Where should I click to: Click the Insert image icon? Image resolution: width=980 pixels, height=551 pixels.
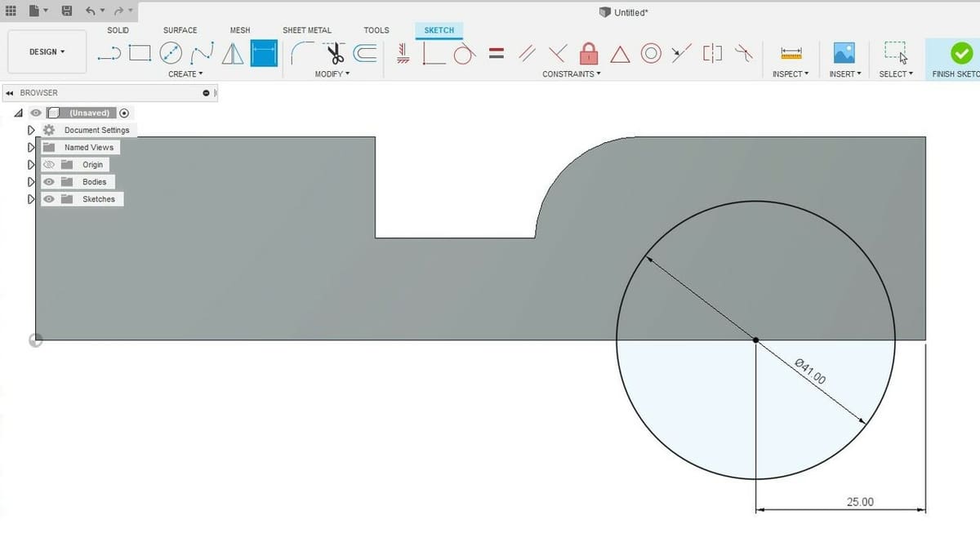pyautogui.click(x=844, y=53)
